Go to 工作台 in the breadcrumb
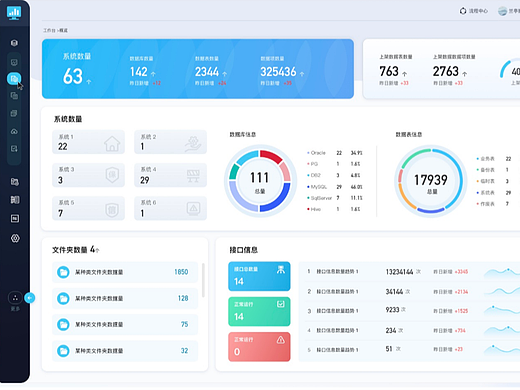 tap(49, 30)
